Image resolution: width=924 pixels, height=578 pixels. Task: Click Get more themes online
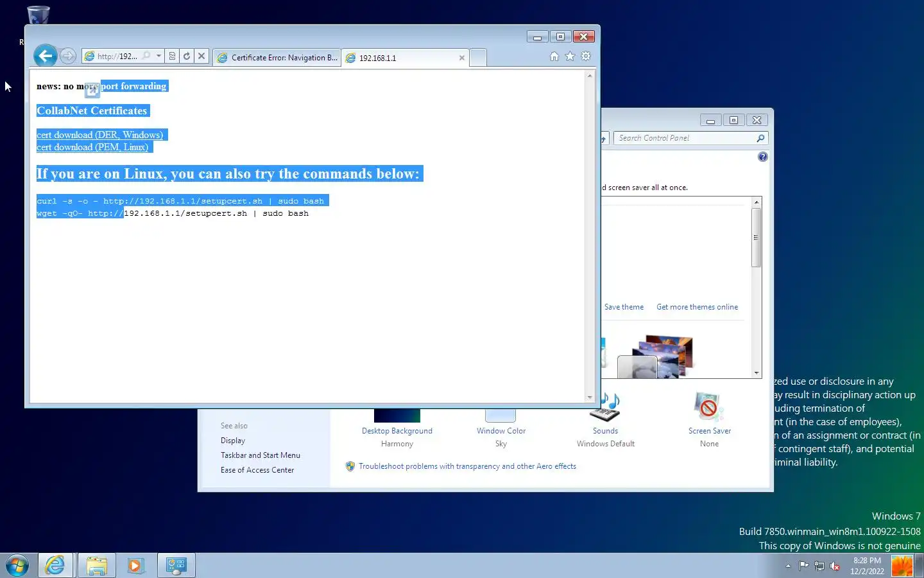click(697, 307)
